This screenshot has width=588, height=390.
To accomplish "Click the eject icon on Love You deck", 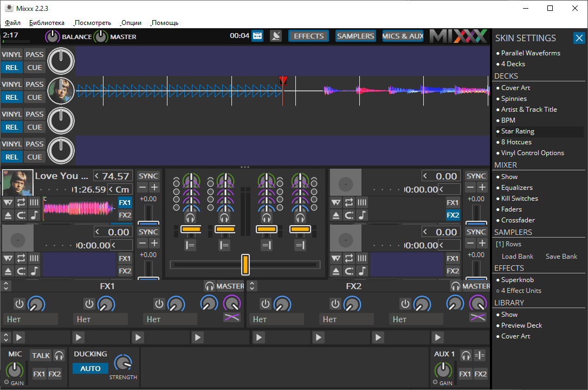I will pos(8,215).
